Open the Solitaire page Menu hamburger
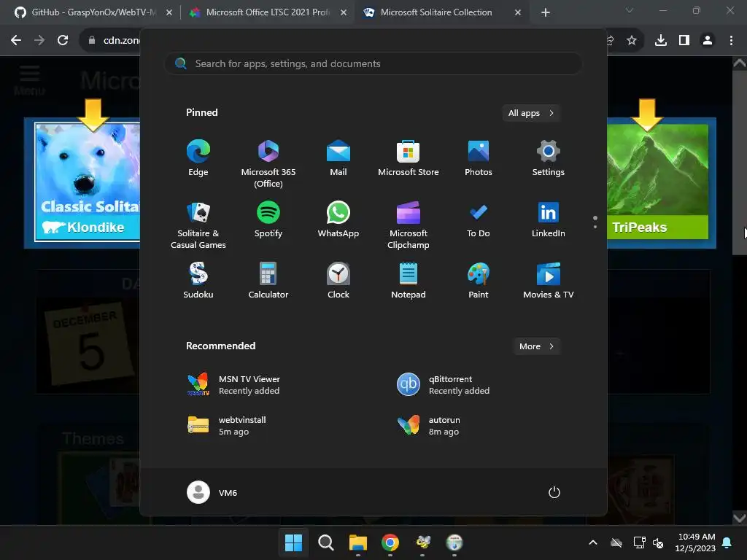 (29, 80)
